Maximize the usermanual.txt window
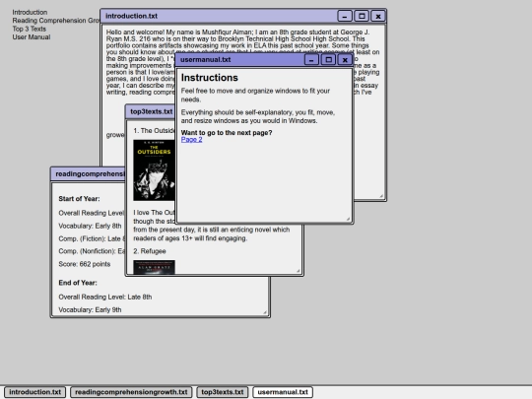The image size is (532, 399). pyautogui.click(x=328, y=60)
